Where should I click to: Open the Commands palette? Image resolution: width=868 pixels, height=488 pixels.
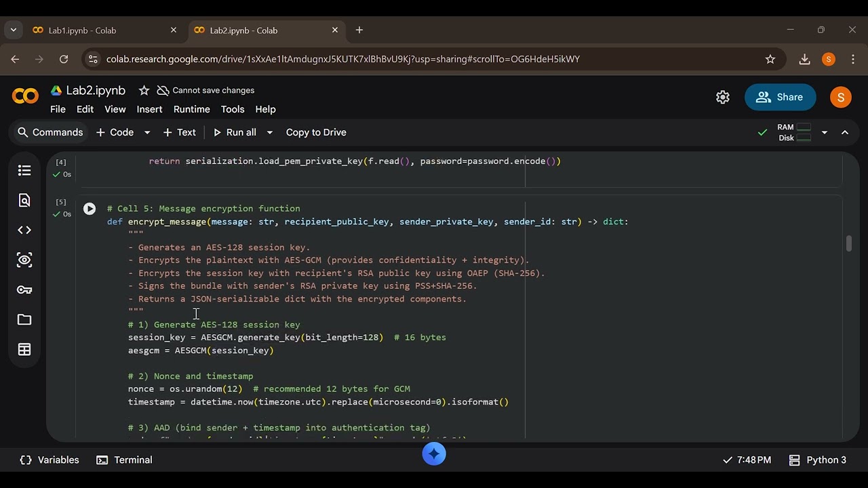[x=50, y=132]
